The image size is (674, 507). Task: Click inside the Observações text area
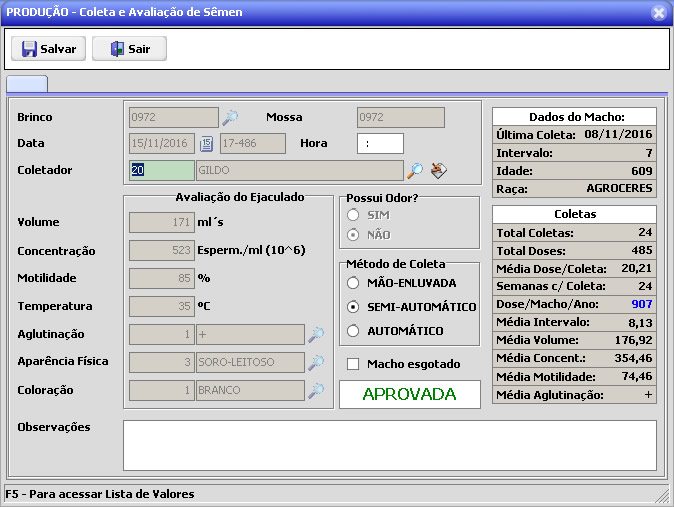390,446
